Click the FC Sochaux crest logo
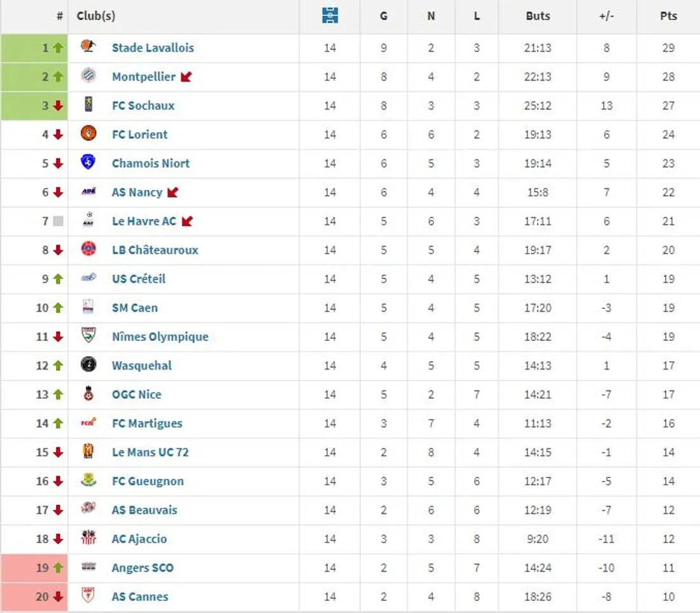 coord(87,106)
